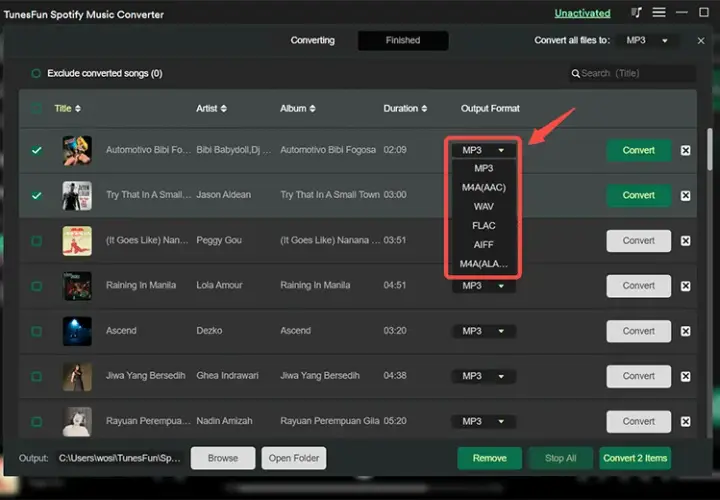The image size is (720, 500).
Task: Convert the Automotivo Bibi Fogosa song
Action: (638, 150)
